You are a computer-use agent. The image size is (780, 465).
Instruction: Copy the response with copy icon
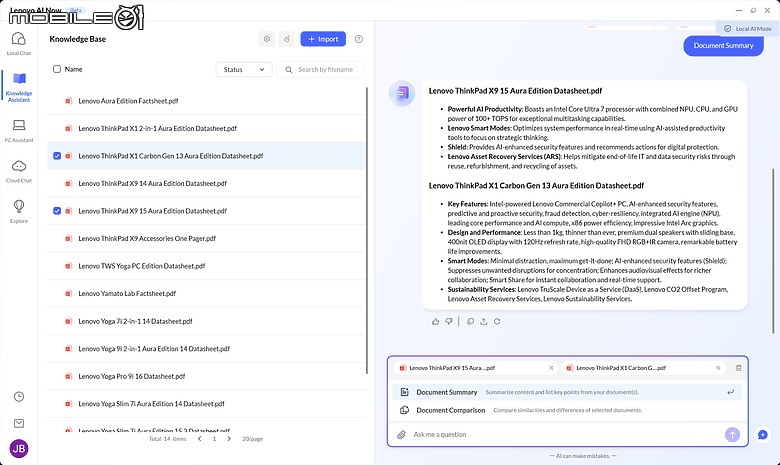(x=470, y=322)
